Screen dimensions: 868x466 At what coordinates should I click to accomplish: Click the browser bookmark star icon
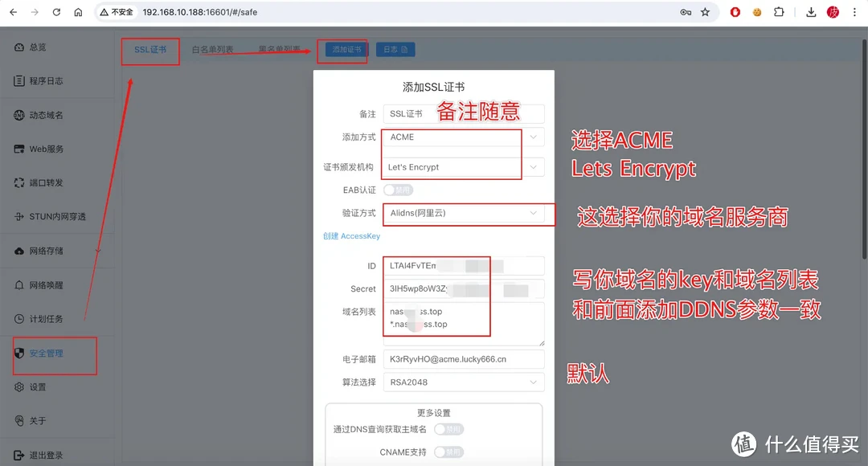(705, 12)
